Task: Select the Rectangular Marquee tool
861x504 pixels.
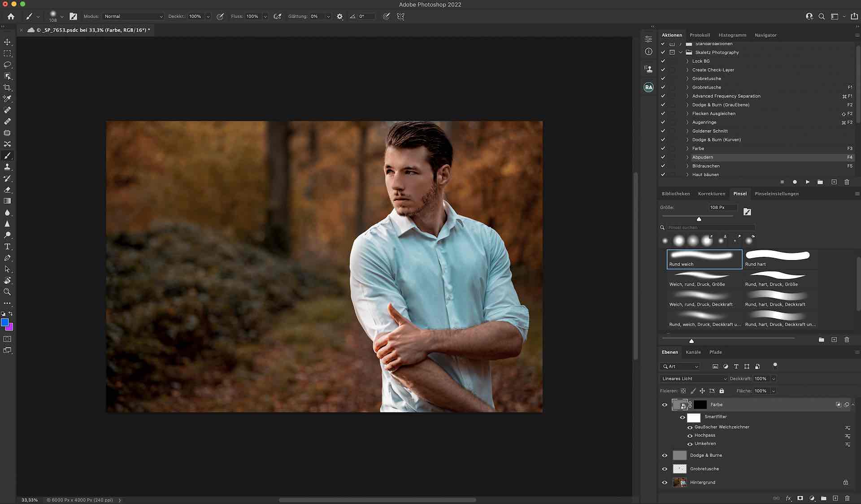Action: pyautogui.click(x=7, y=53)
